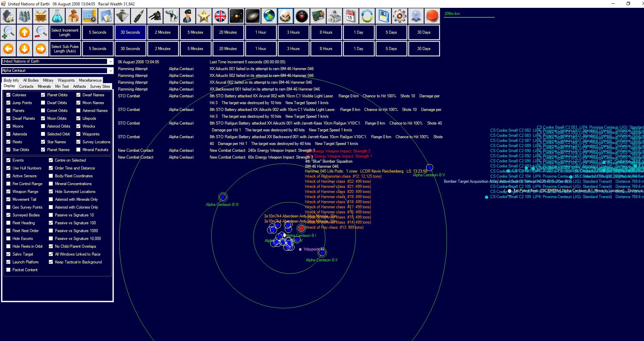Screen dimensions: 644x341
Task: Open the domed government building icon
Action: pyautogui.click(x=334, y=16)
